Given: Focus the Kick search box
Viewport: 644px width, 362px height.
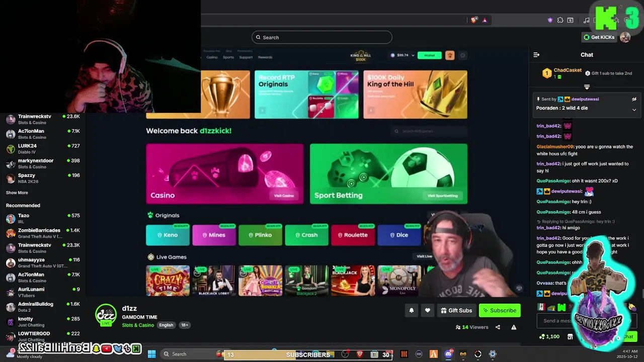Looking at the screenshot, I should [x=321, y=37].
